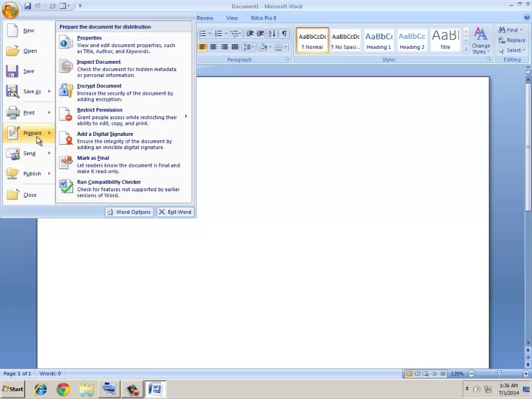Select Inspect Document option
The width and height of the screenshot is (532, 399).
click(124, 69)
